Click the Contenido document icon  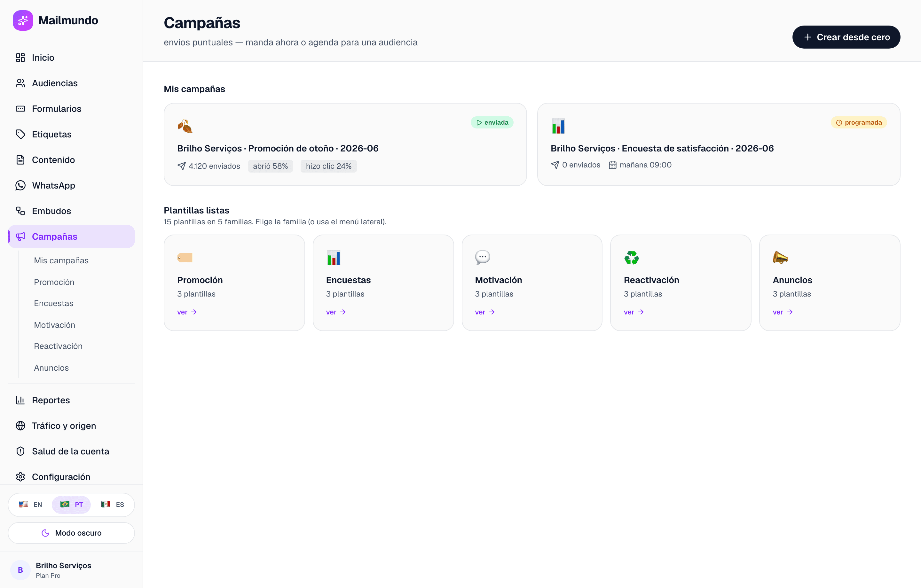[x=20, y=160]
